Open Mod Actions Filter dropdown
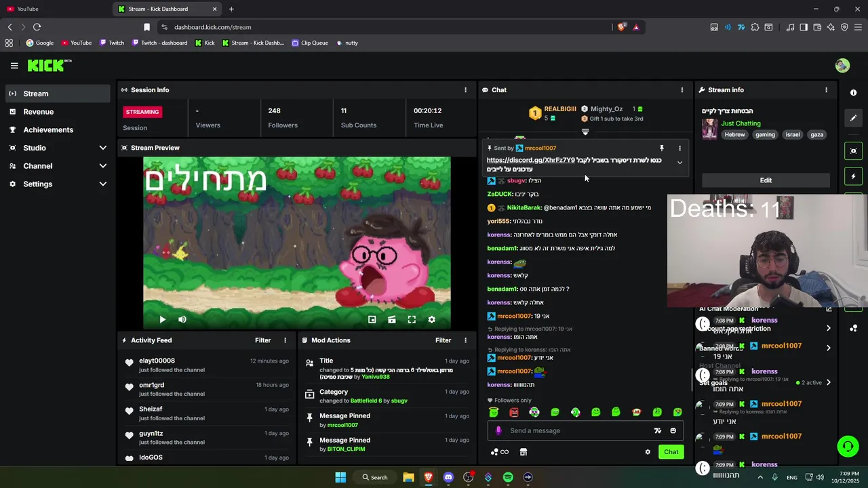The width and height of the screenshot is (868, 488). (443, 340)
